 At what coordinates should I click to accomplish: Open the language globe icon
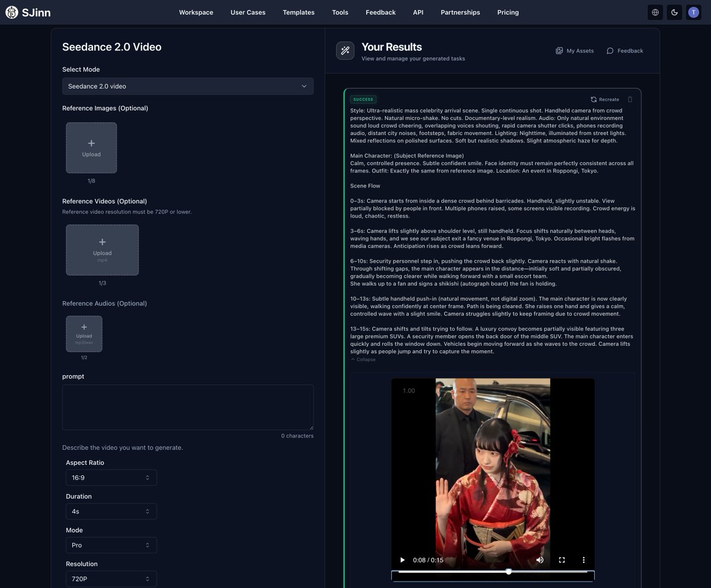655,12
